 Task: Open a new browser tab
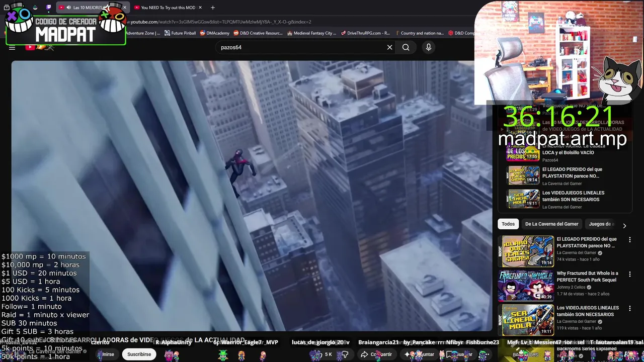pyautogui.click(x=213, y=8)
